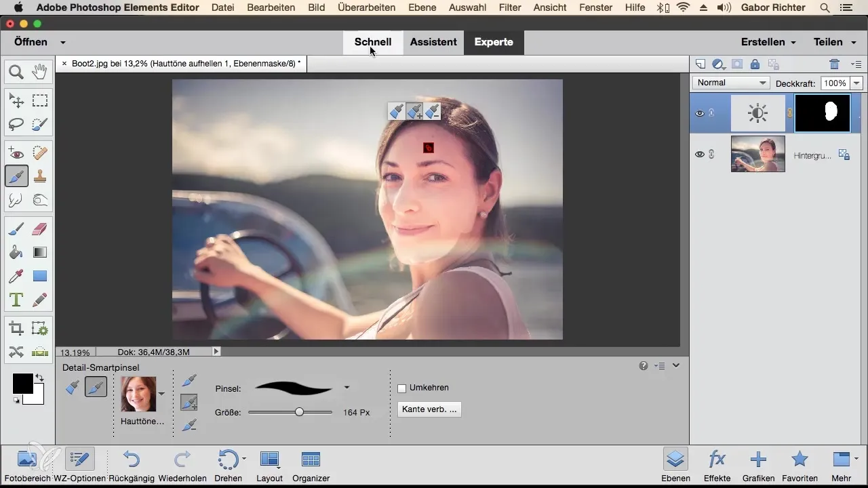Click the swap foreground and background colors arrow
868x488 pixels.
point(39,378)
